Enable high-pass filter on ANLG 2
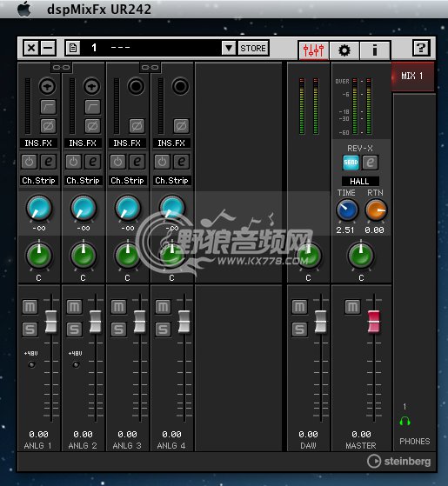 tap(92, 107)
